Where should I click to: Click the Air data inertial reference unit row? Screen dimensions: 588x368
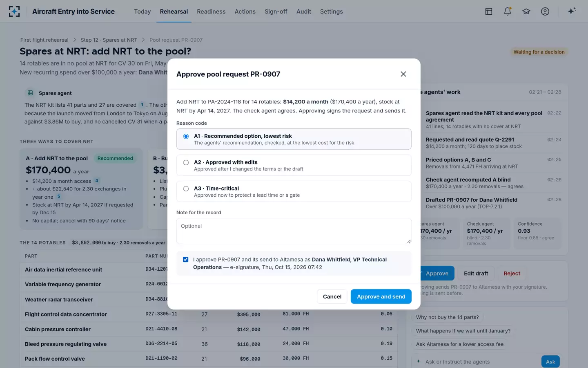click(94, 269)
